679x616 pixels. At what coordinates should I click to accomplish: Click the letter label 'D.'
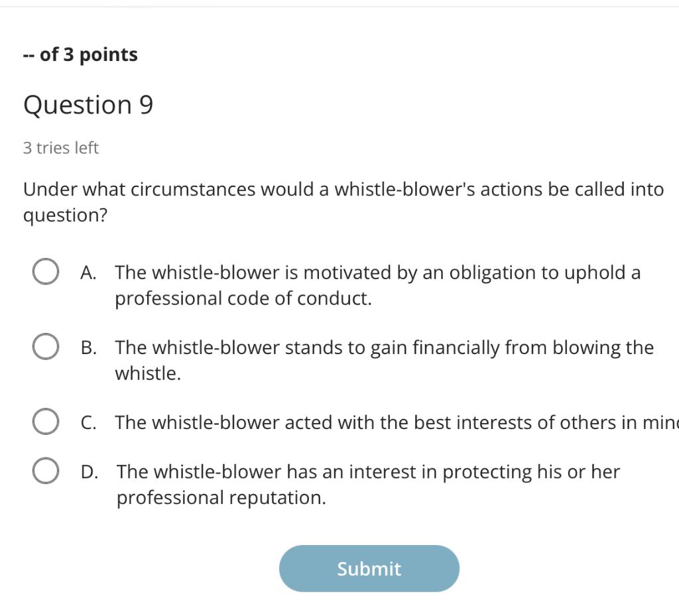pyautogui.click(x=88, y=472)
